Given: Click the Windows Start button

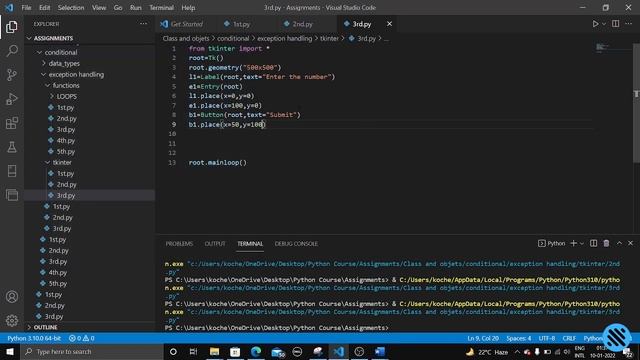Looking at the screenshot, I should [x=10, y=351].
